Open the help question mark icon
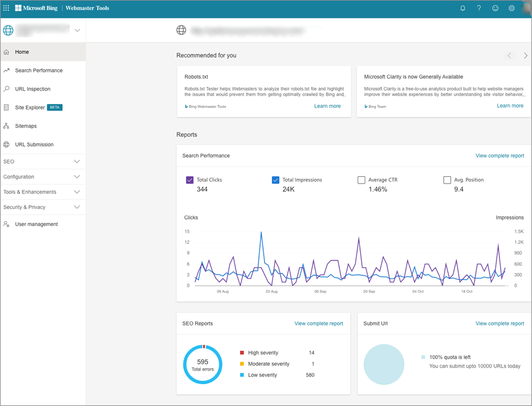 pyautogui.click(x=479, y=8)
